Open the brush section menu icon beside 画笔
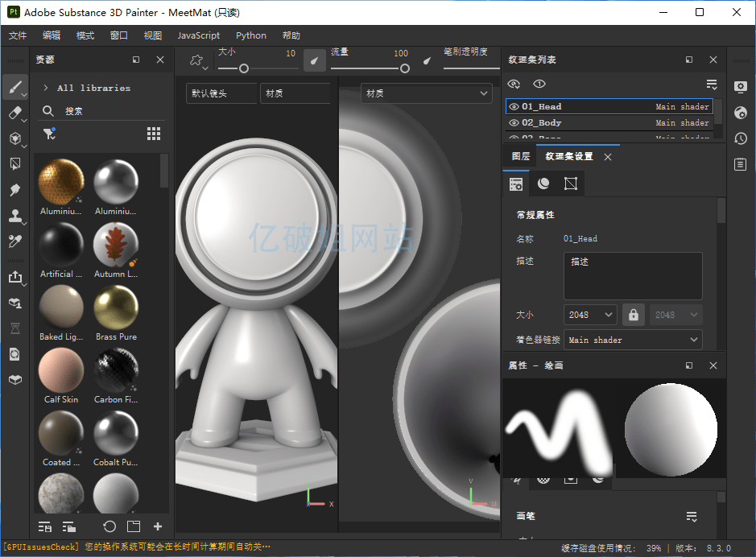 click(x=692, y=517)
